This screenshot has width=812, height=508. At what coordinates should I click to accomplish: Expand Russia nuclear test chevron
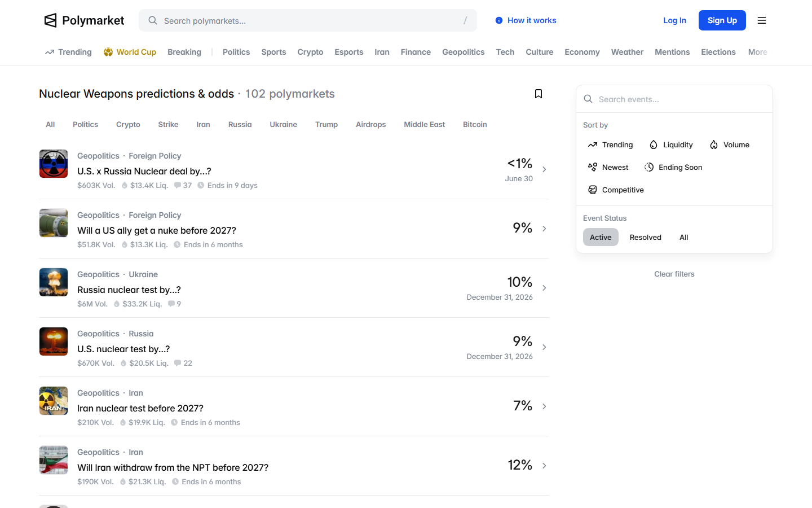click(544, 288)
